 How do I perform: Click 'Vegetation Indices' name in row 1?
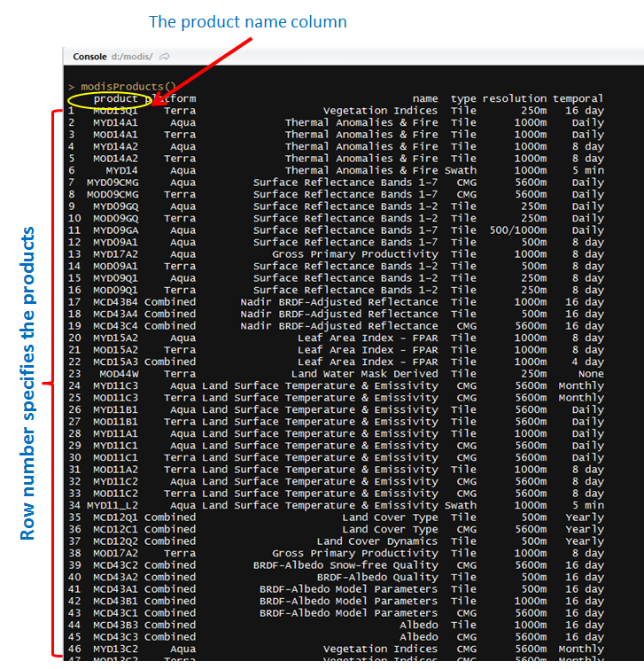(380, 111)
